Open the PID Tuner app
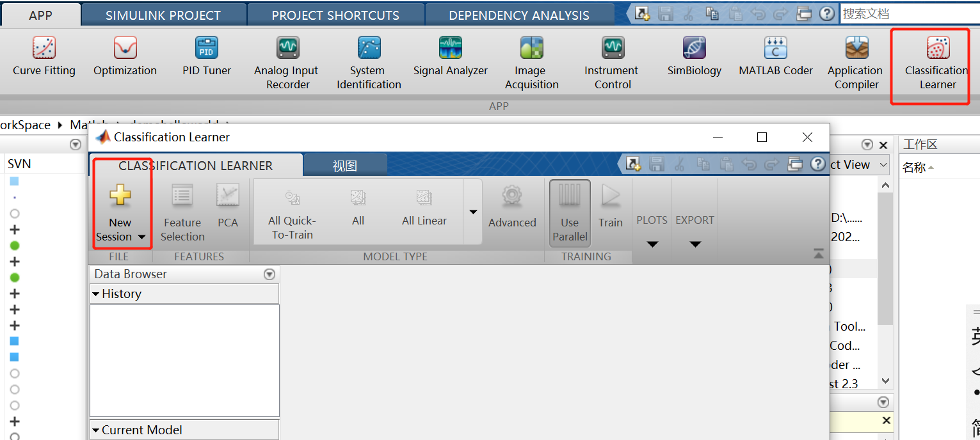 click(207, 56)
